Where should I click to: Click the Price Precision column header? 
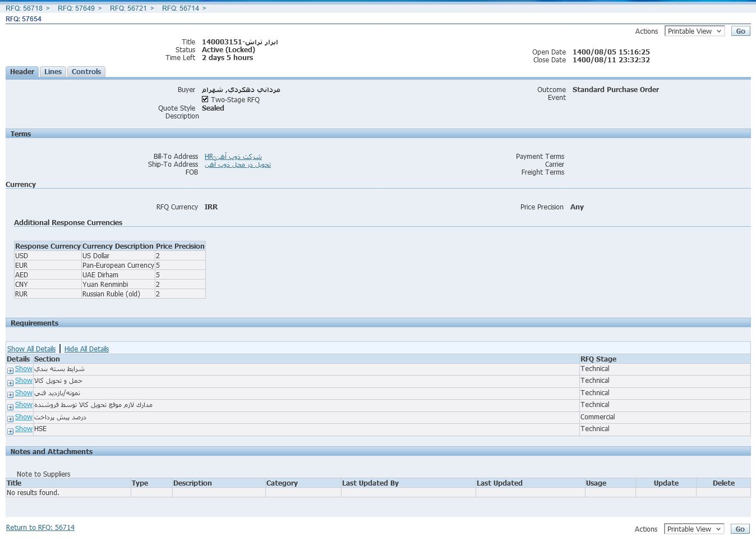pyautogui.click(x=180, y=246)
